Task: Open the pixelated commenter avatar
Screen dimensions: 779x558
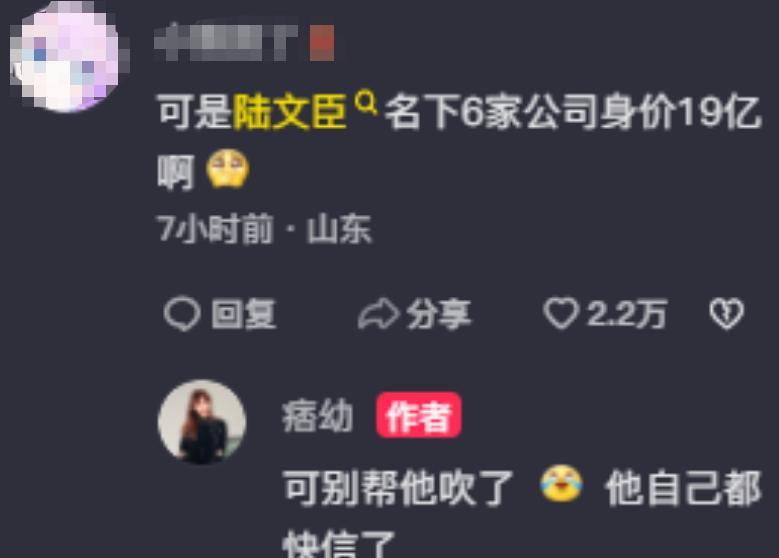Action: (69, 56)
